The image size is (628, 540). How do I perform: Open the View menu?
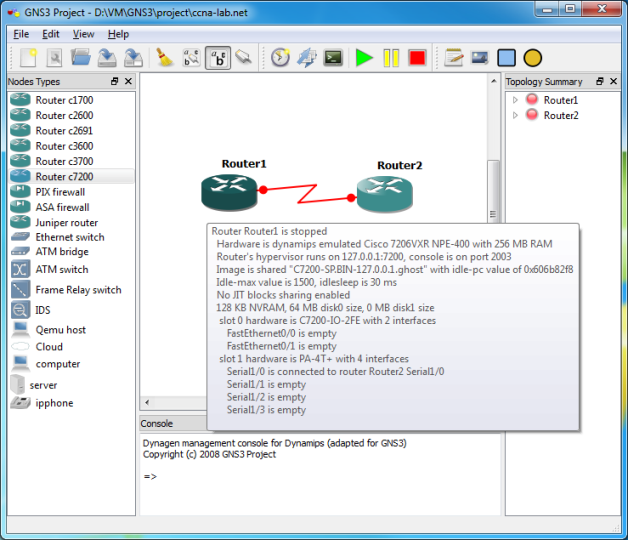[83, 34]
